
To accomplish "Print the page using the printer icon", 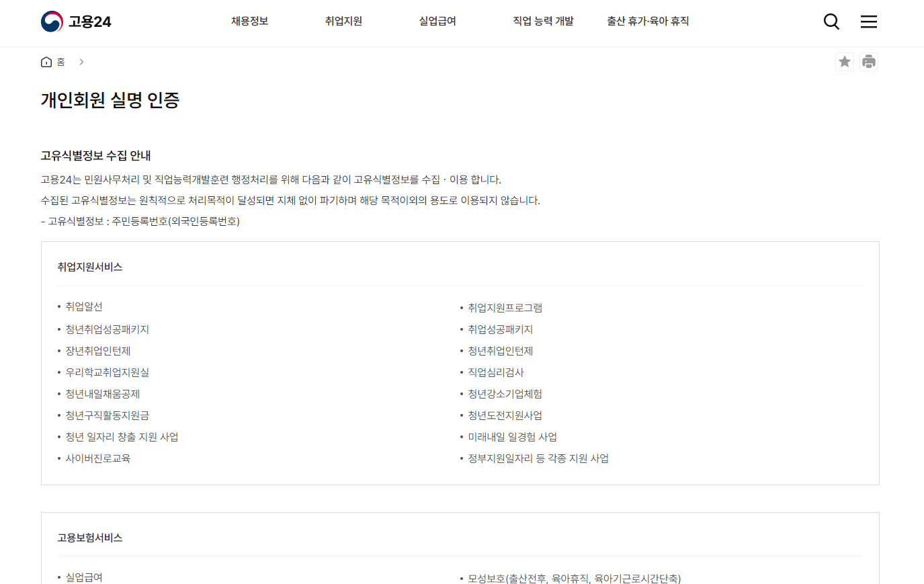I will [x=869, y=61].
